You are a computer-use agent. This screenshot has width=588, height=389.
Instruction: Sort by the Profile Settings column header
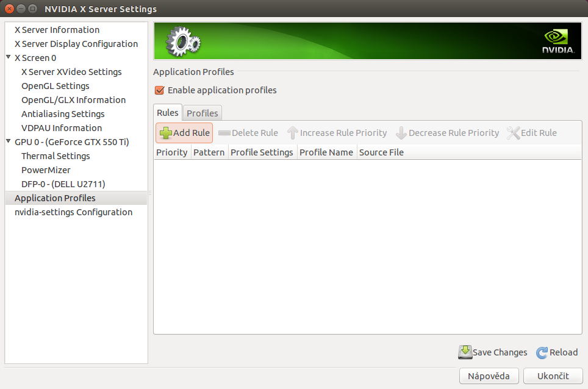(x=262, y=152)
